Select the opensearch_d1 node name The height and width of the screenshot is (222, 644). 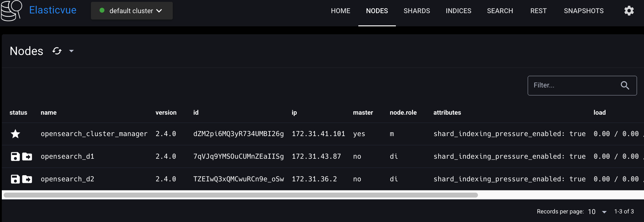(67, 156)
